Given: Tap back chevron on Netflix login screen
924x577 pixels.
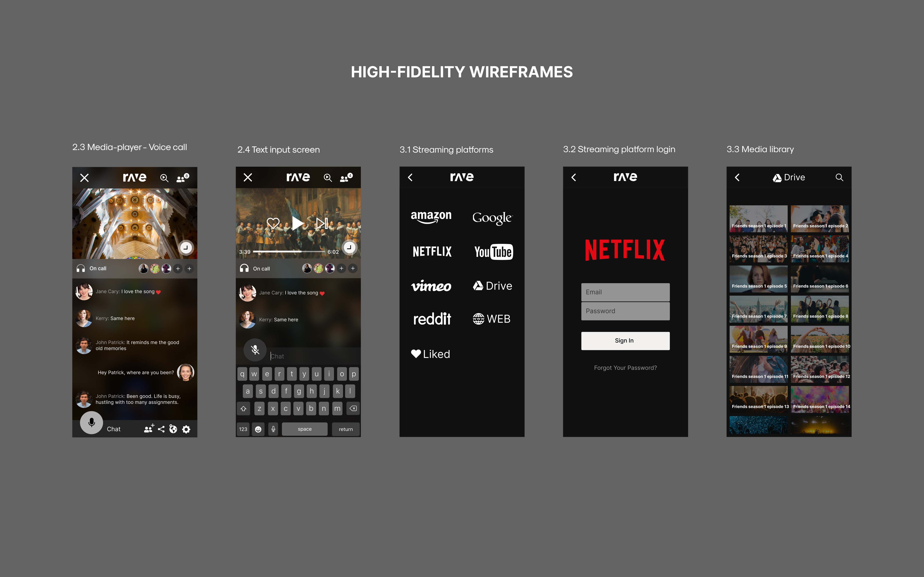Looking at the screenshot, I should (x=573, y=177).
